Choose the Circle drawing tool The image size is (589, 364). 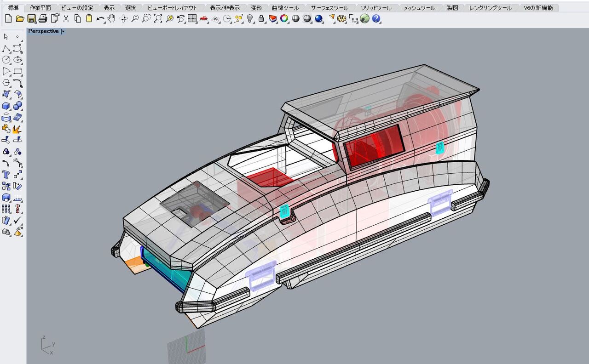(6, 60)
